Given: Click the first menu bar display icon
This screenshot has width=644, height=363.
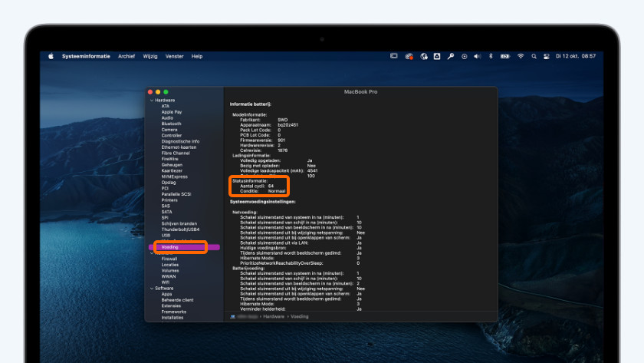Looking at the screenshot, I should pyautogui.click(x=394, y=56).
